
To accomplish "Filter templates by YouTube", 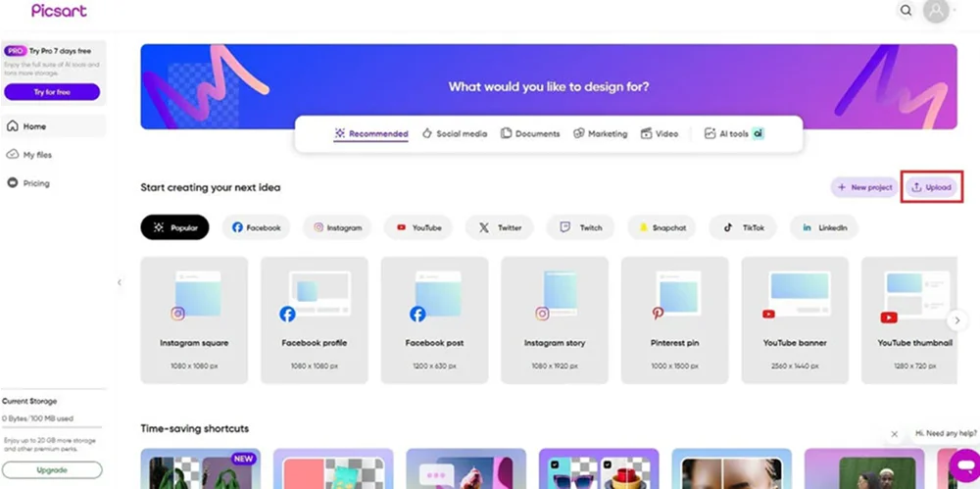I will [418, 227].
